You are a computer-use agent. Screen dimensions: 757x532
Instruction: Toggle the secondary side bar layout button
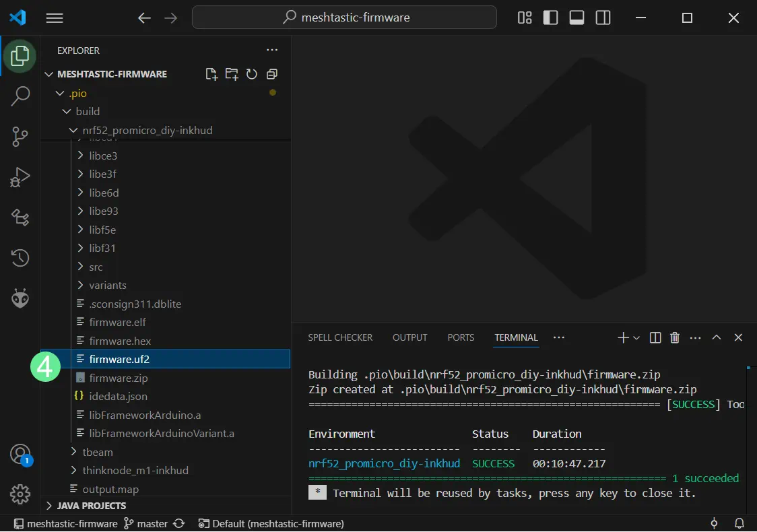603,18
